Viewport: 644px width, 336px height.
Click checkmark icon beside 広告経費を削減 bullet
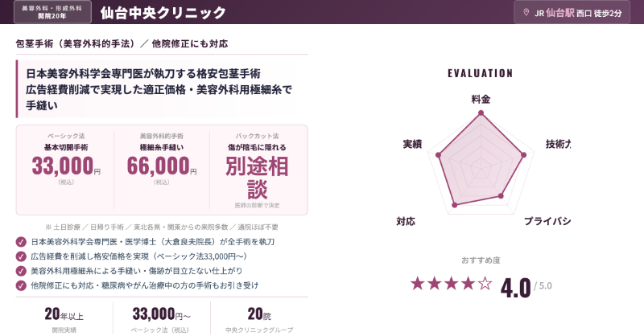click(x=21, y=256)
